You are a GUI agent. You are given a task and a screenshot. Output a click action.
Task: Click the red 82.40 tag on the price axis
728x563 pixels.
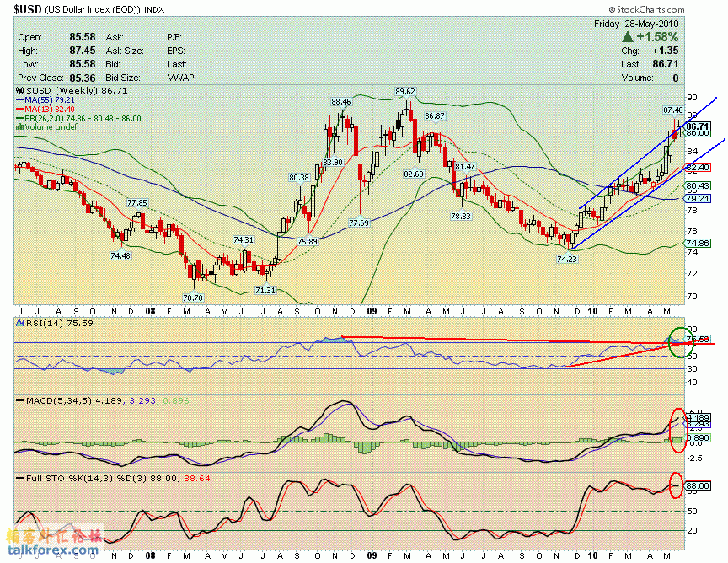click(698, 167)
